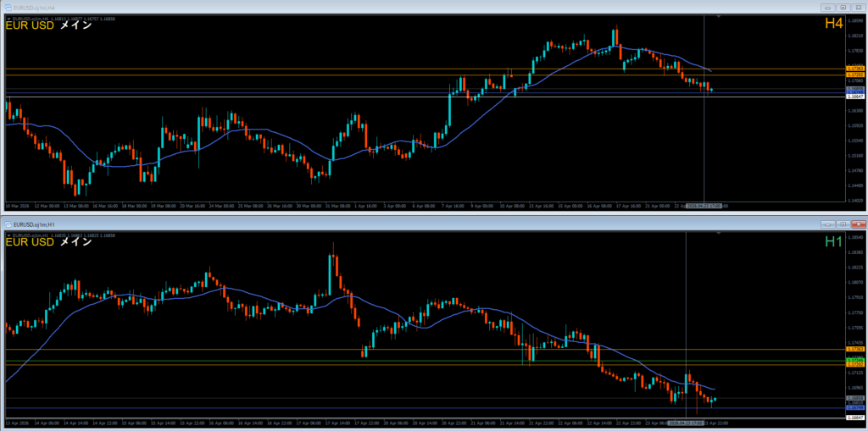Image resolution: width=868 pixels, height=431 pixels.
Task: Maximize the H4 chart window
Action: (x=843, y=7)
